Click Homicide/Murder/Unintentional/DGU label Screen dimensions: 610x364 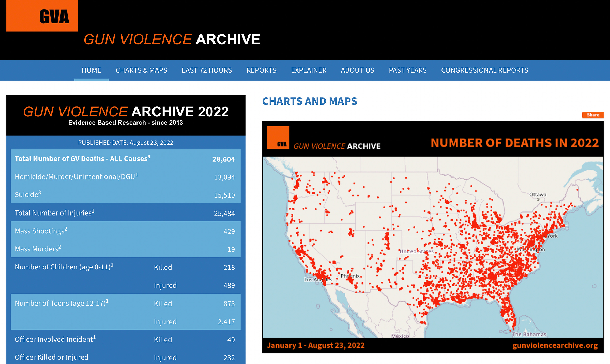point(76,176)
